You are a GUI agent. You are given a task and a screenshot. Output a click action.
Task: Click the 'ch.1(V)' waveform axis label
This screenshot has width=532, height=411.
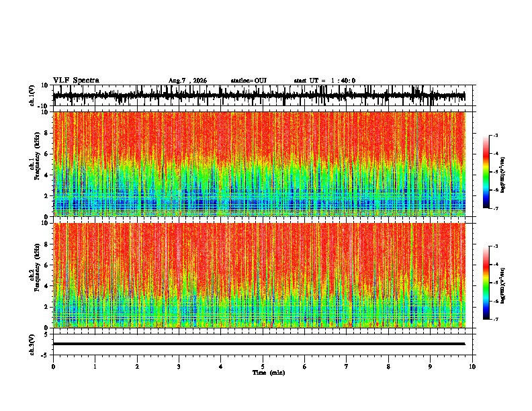point(32,95)
